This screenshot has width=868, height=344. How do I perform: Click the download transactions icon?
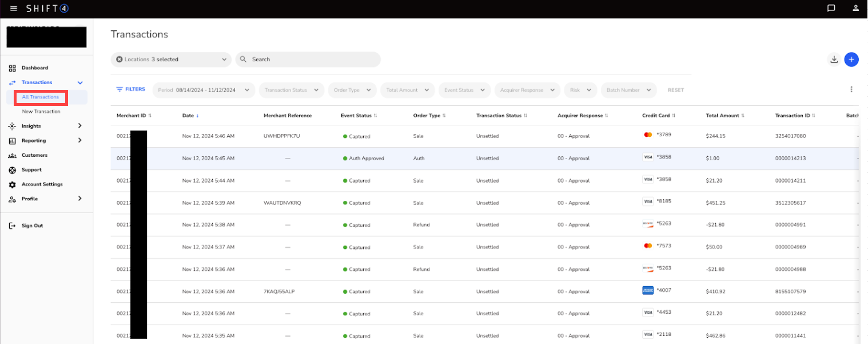834,60
